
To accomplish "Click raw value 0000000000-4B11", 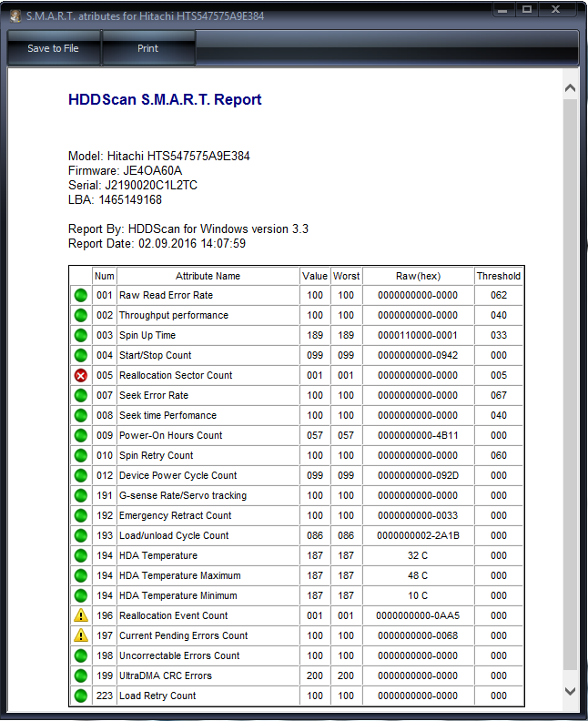I will click(418, 435).
